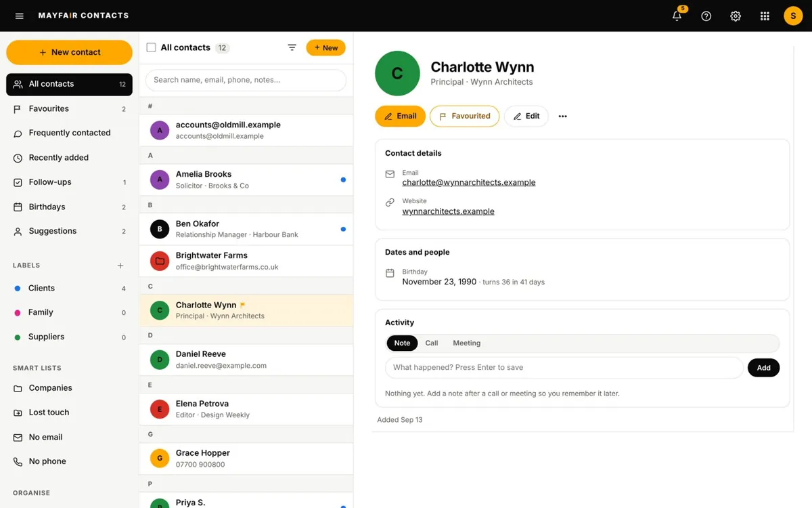Image resolution: width=812 pixels, height=508 pixels.
Task: Open the more actions ellipsis for Charlotte Wynn
Action: click(x=562, y=117)
